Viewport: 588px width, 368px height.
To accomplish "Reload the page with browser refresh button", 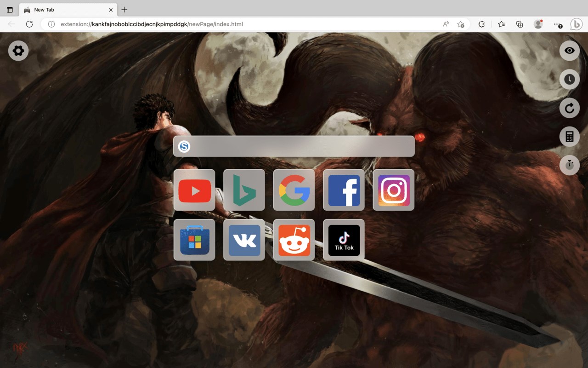I will pyautogui.click(x=29, y=24).
